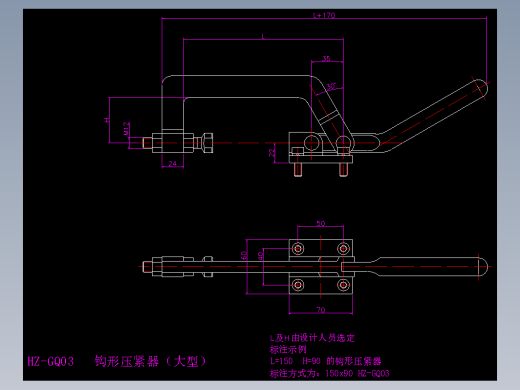
Task: Select the 22 height dimension
Action: tap(272, 153)
